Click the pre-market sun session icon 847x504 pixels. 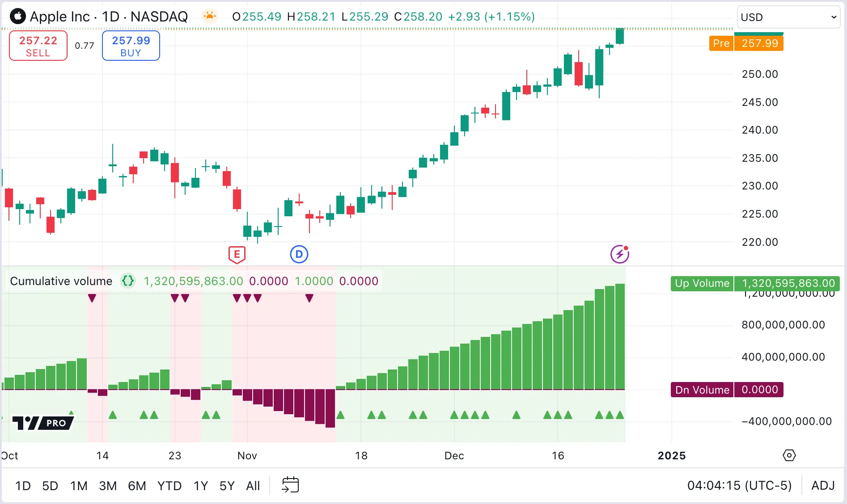click(209, 17)
